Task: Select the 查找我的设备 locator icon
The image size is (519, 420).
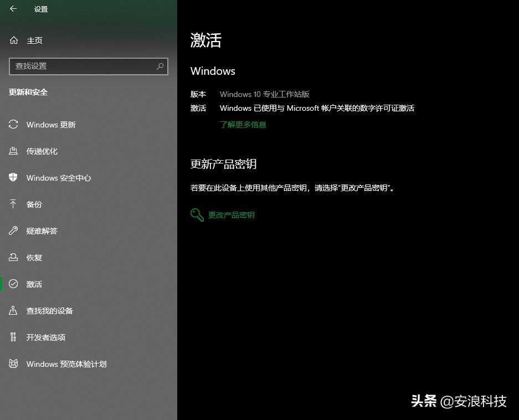Action: pos(13,311)
